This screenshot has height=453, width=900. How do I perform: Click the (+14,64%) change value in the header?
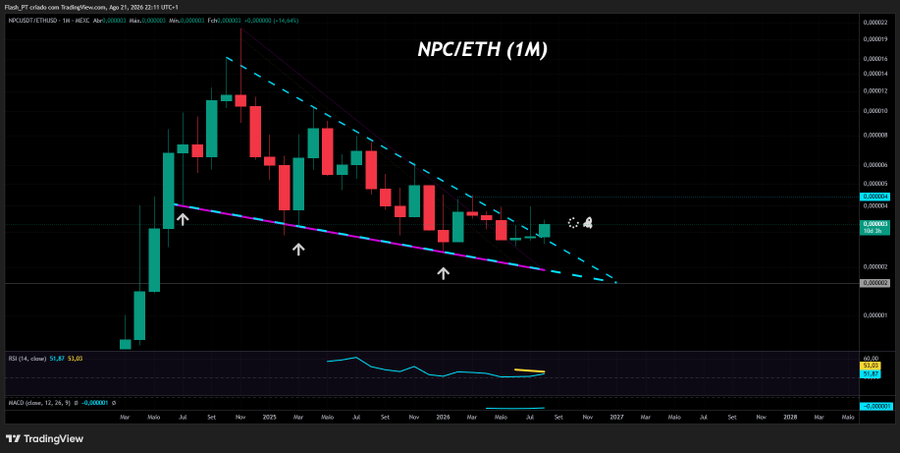287,20
